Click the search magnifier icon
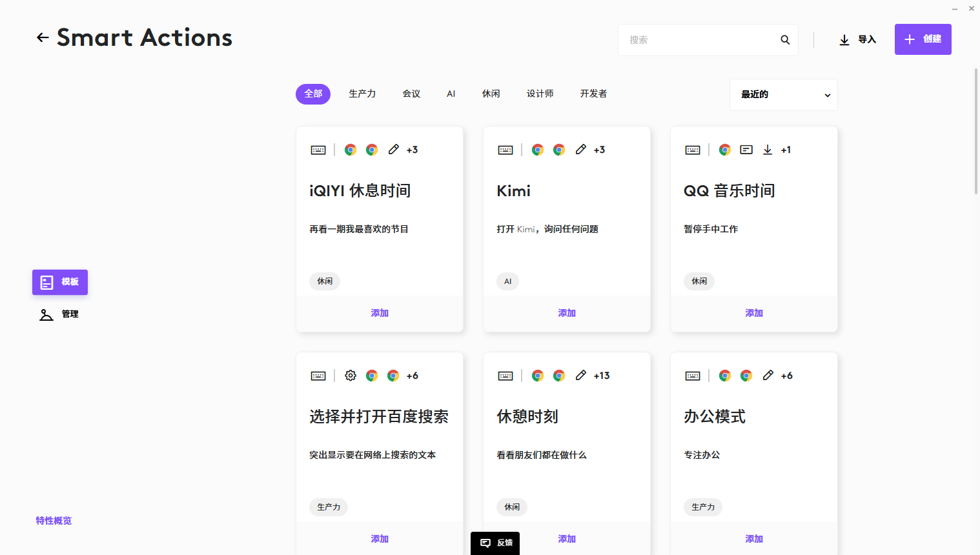This screenshot has height=555, width=980. click(x=785, y=40)
